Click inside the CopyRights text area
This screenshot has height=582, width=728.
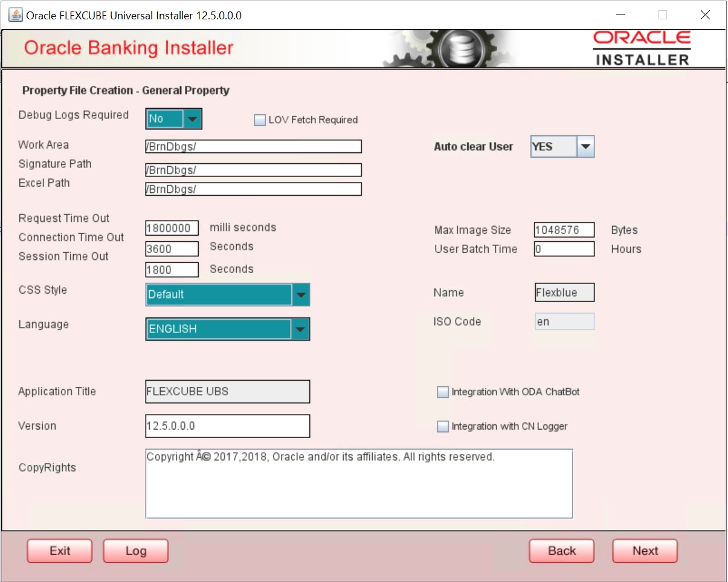coord(359,483)
